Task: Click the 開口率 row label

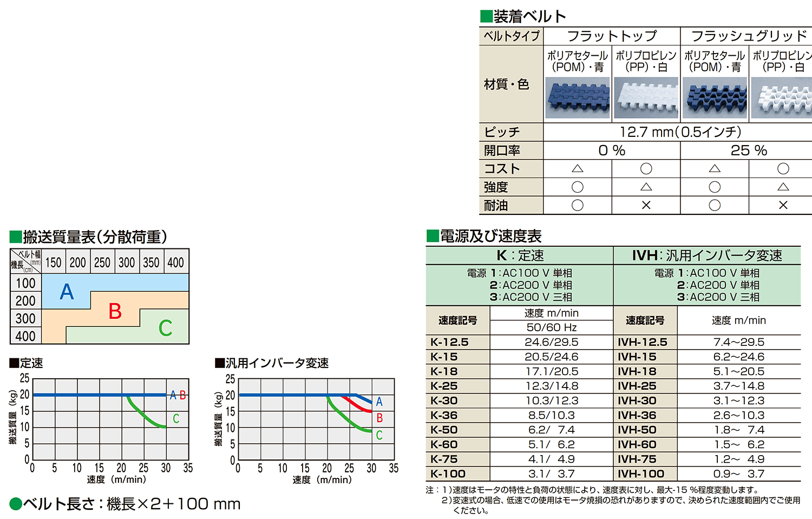Action: (502, 150)
